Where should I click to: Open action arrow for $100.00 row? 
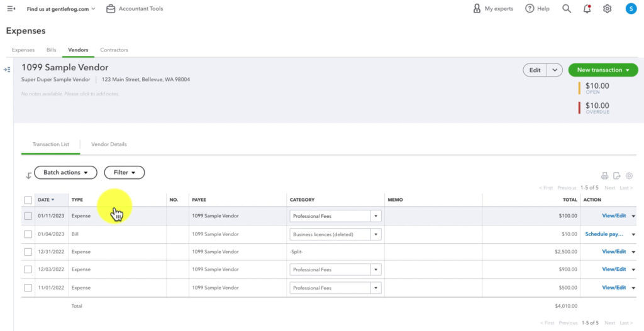[x=633, y=216]
